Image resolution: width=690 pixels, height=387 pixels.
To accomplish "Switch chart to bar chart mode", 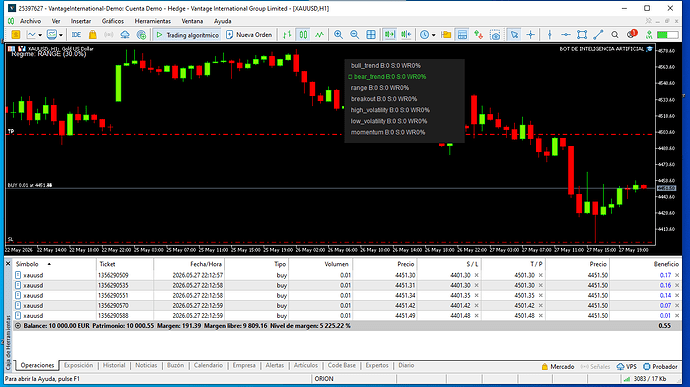I will (287, 34).
